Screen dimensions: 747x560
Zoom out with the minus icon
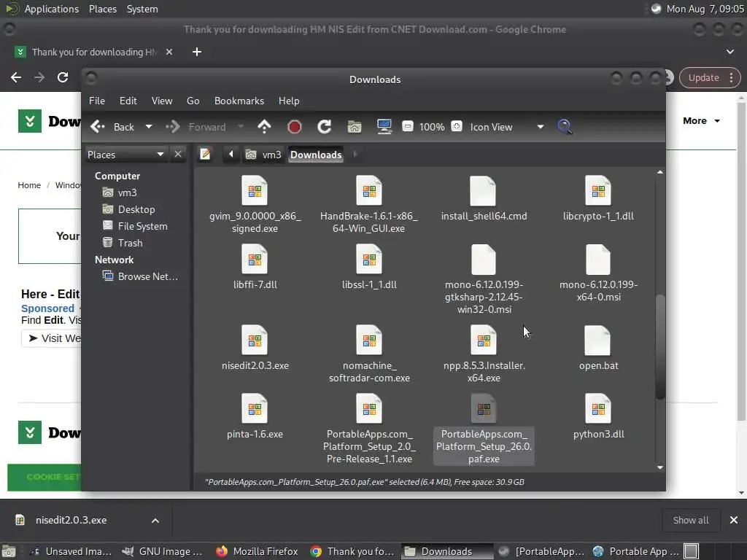click(x=408, y=127)
